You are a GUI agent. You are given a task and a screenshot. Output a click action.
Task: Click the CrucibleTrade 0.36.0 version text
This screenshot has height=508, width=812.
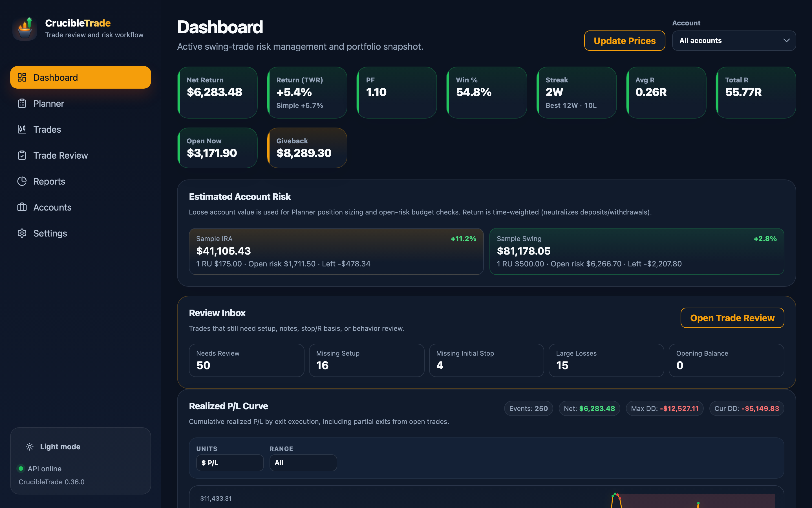pyautogui.click(x=51, y=482)
